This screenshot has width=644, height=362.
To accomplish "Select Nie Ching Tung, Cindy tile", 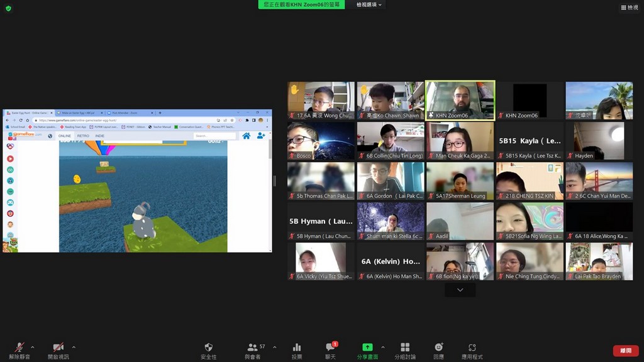I will [x=530, y=261].
